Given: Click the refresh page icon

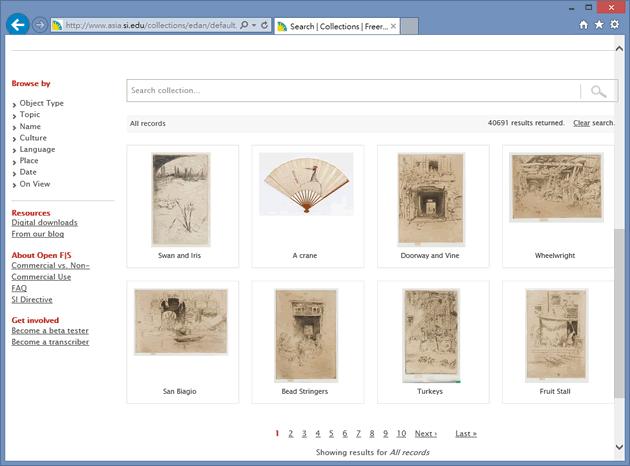Looking at the screenshot, I should pyautogui.click(x=263, y=25).
